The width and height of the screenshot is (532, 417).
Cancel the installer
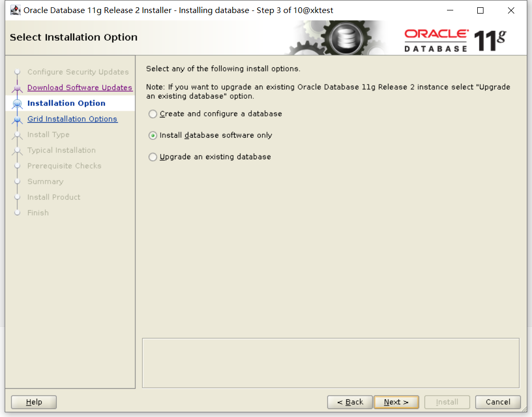click(498, 402)
